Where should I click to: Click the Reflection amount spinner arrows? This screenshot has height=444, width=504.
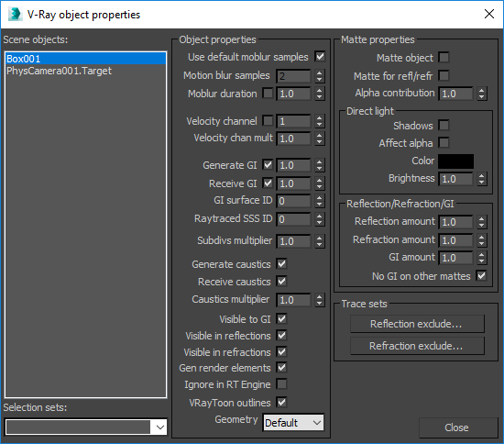click(x=481, y=222)
